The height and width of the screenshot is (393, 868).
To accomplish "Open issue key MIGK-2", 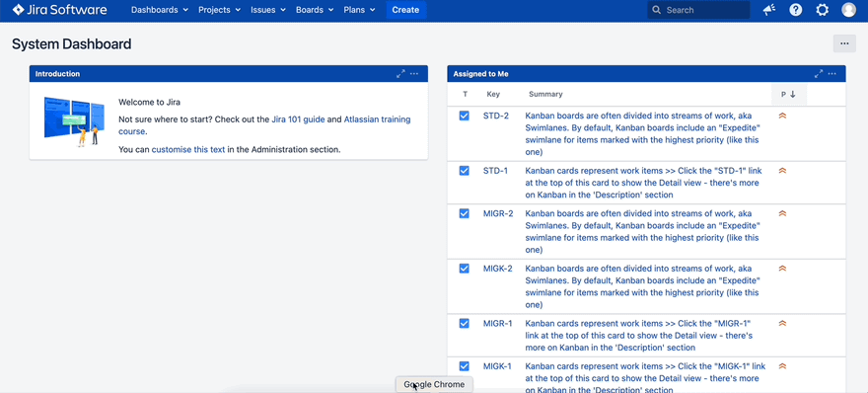I will pyautogui.click(x=498, y=269).
